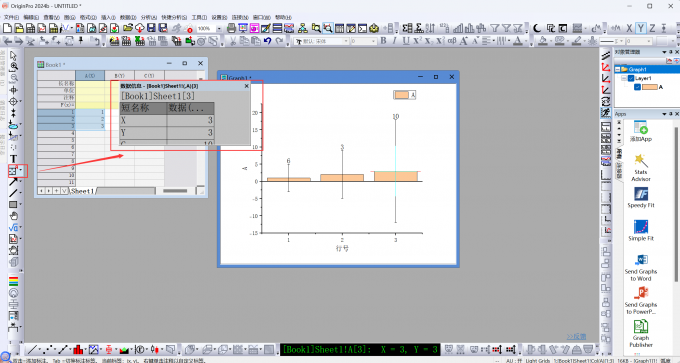Open the Annotation tool flyout arrow

pos(21,171)
